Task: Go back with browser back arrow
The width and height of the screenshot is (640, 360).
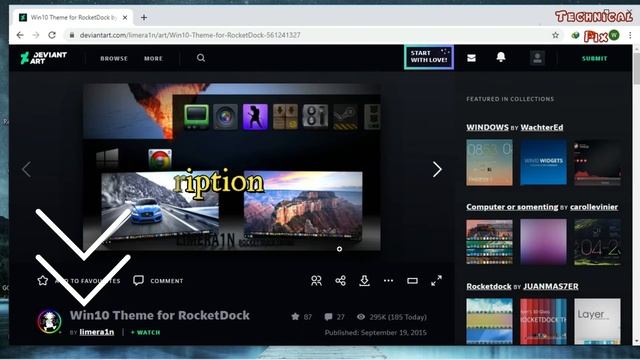Action: [20, 35]
